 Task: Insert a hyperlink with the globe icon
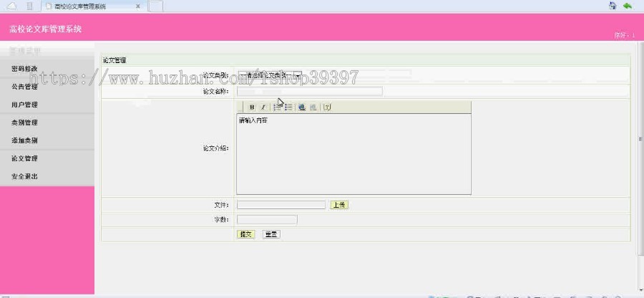click(302, 107)
